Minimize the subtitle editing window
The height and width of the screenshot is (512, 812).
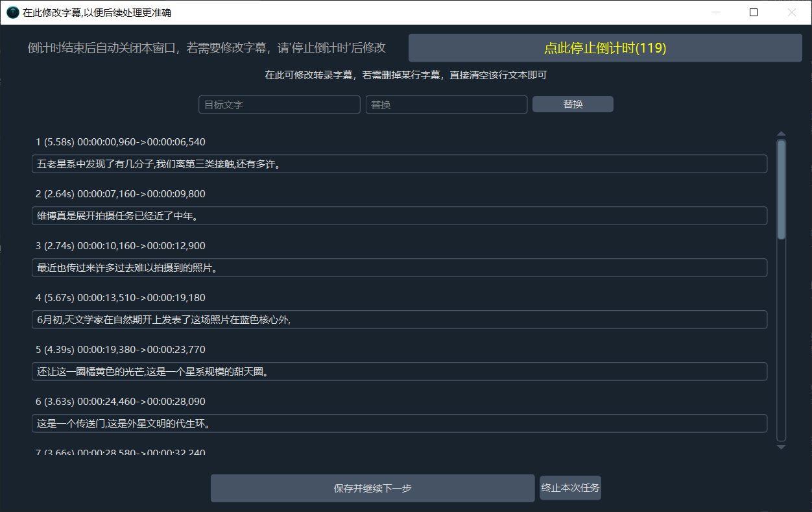[x=716, y=12]
